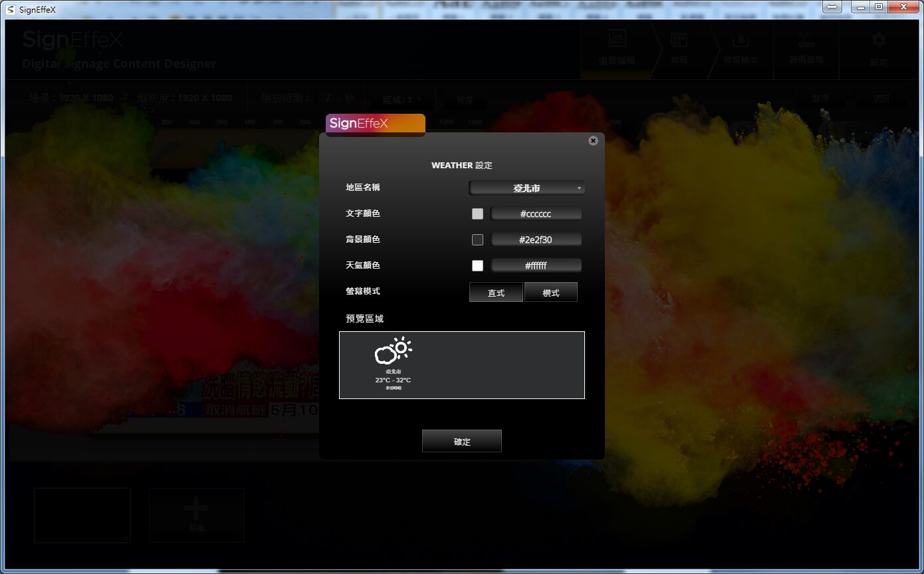
Task: Click the #2e2f30 background color field
Action: click(x=536, y=239)
